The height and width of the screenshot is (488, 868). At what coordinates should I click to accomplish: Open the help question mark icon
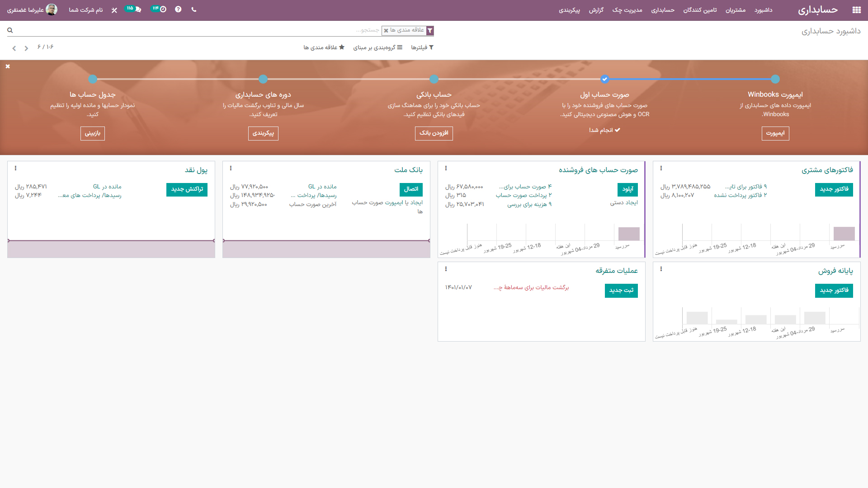(x=178, y=9)
